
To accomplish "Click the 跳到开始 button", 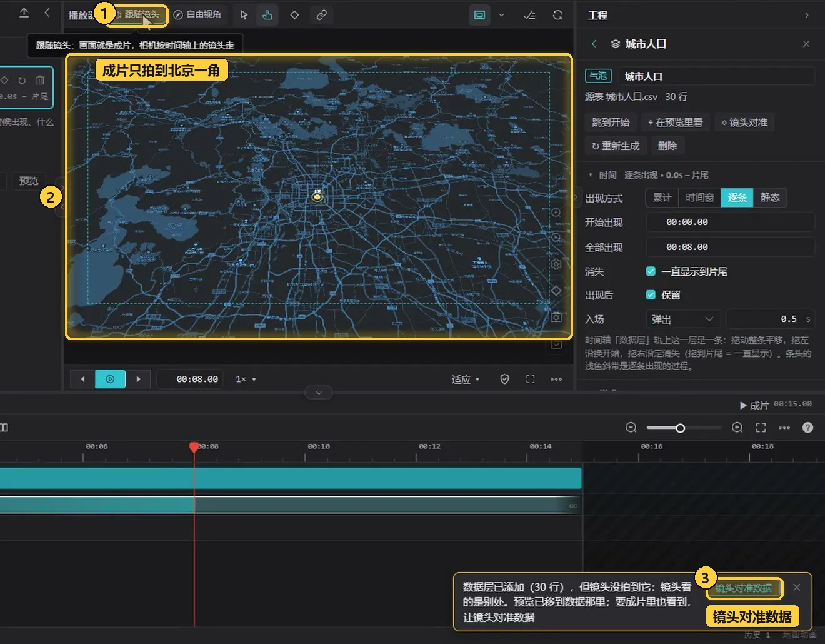I will click(611, 123).
